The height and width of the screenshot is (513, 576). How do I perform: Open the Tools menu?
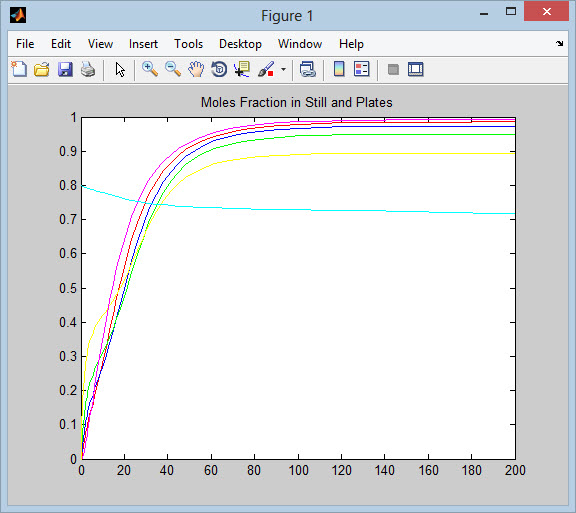coord(188,44)
